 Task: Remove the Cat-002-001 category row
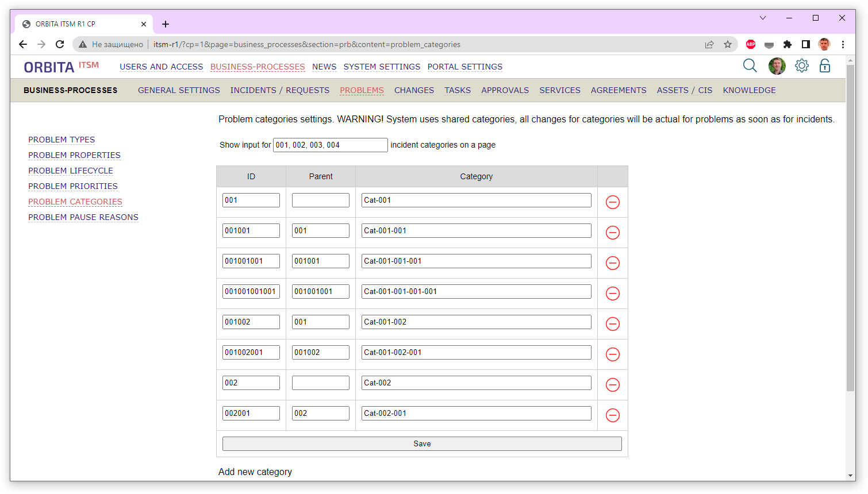click(x=613, y=415)
